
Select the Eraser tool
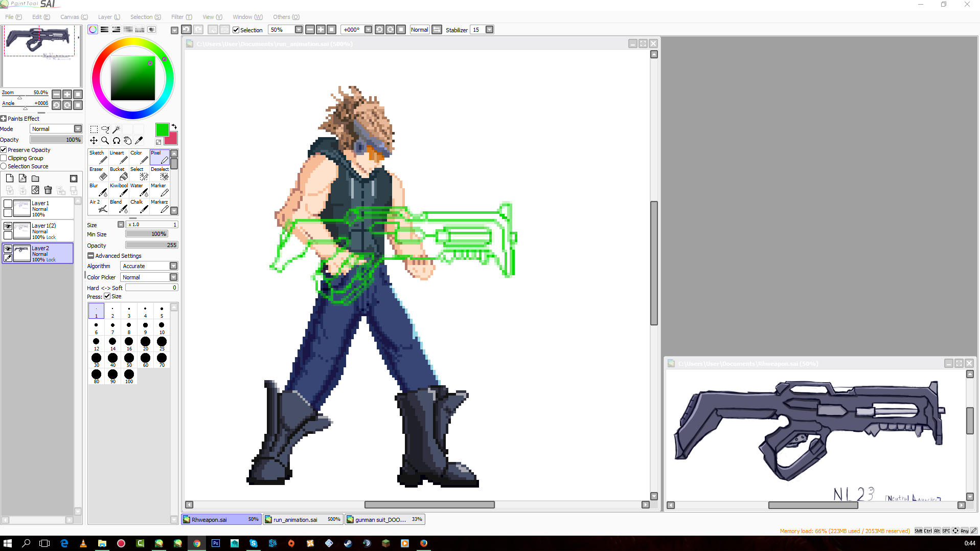click(x=98, y=173)
